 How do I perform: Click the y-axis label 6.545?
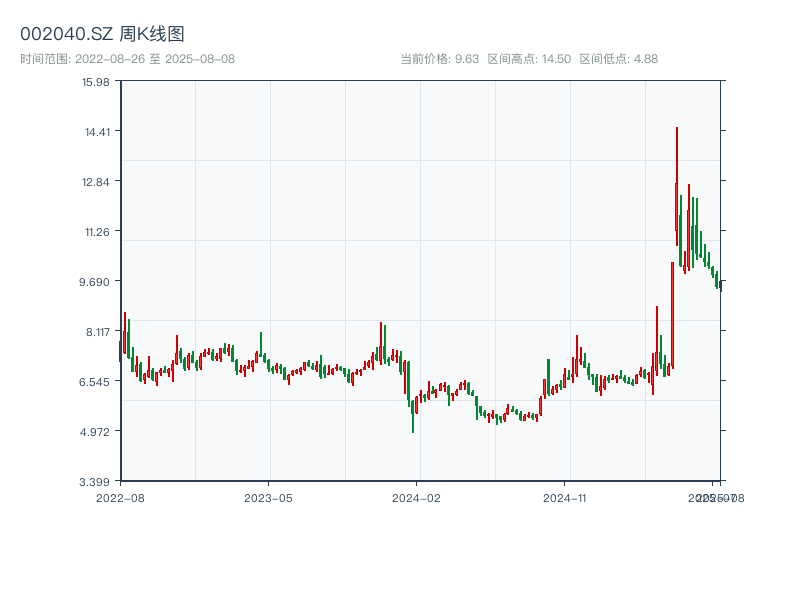94,382
